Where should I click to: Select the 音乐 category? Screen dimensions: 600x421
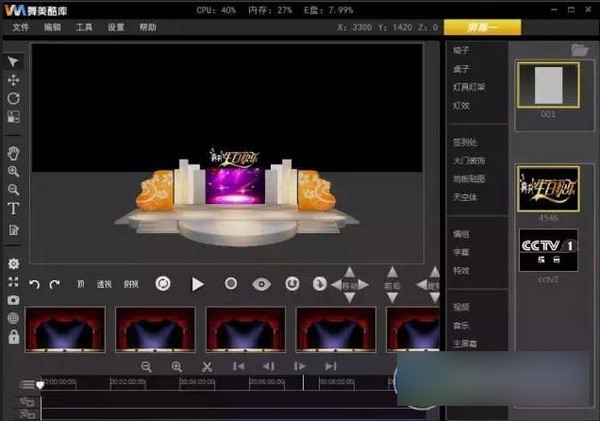(x=461, y=325)
